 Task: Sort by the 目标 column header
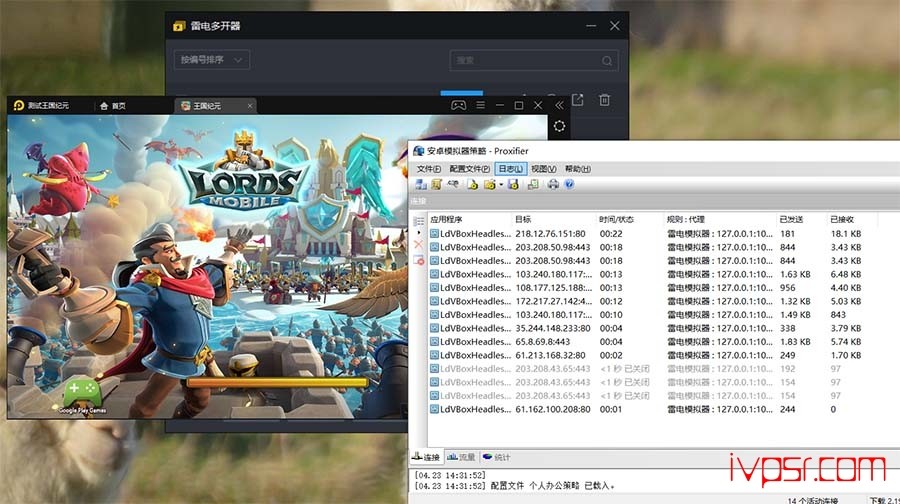pyautogui.click(x=553, y=219)
